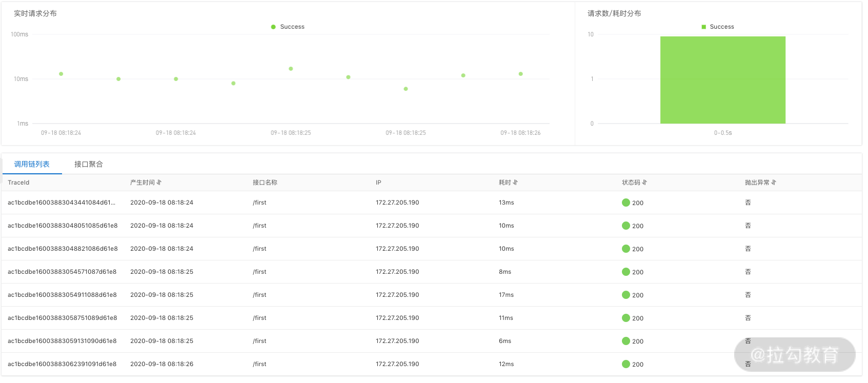Select the green 0-0.5s histogram bar
Viewport: 868px width, 383px height.
(x=722, y=80)
